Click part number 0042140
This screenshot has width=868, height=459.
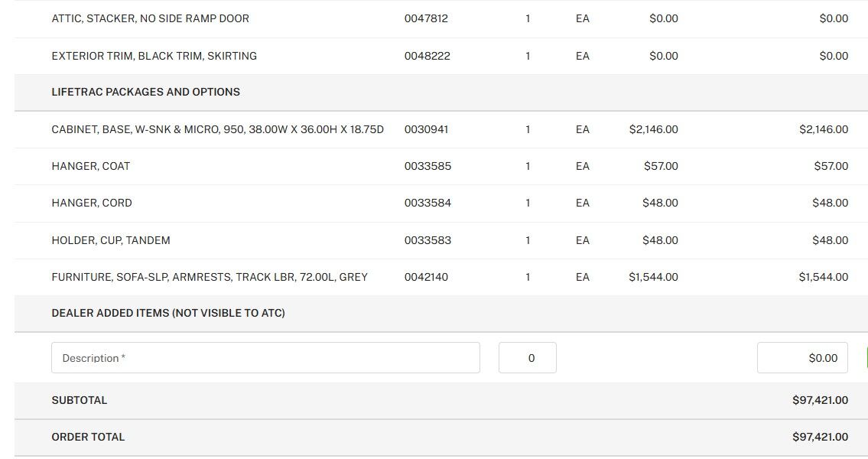426,277
